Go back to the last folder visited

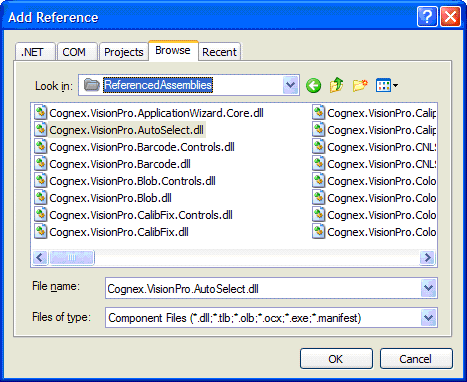313,86
